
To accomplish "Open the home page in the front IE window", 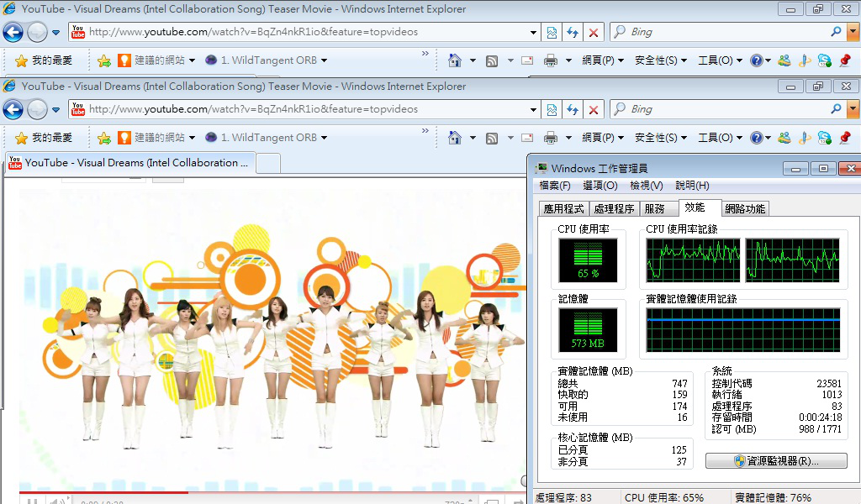I will 455,138.
